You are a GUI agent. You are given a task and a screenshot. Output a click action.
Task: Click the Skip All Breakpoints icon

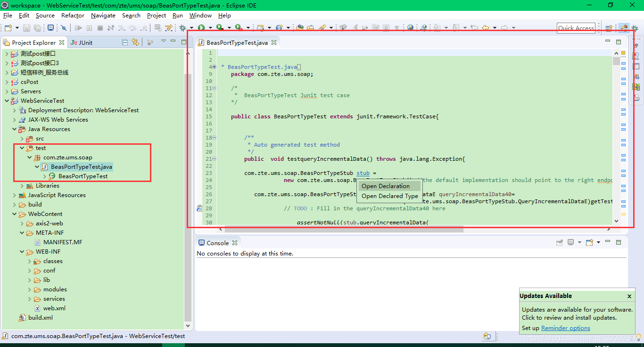pyautogui.click(x=64, y=28)
